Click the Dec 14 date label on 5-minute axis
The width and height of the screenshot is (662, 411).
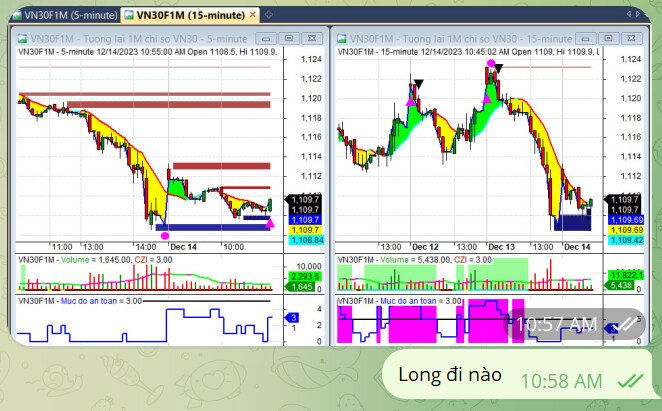[183, 247]
